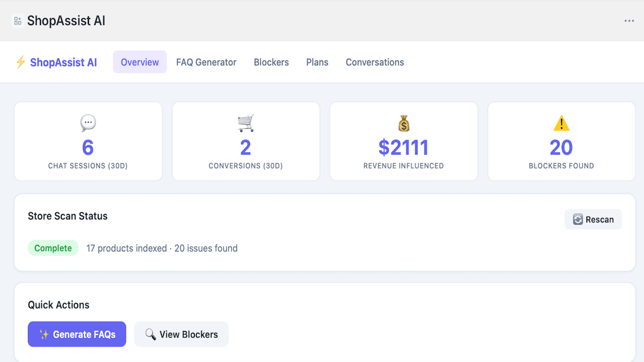The height and width of the screenshot is (362, 644).
Task: Click '17 products indexed · 20 issues found' text
Action: (162, 248)
